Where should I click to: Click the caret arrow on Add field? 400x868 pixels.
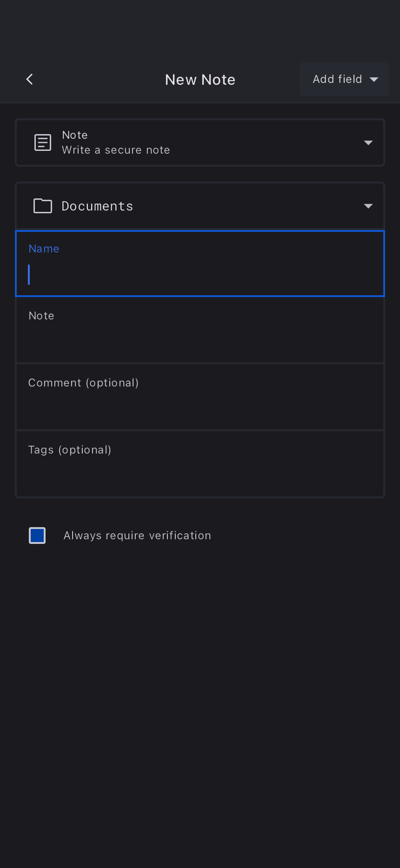point(374,80)
